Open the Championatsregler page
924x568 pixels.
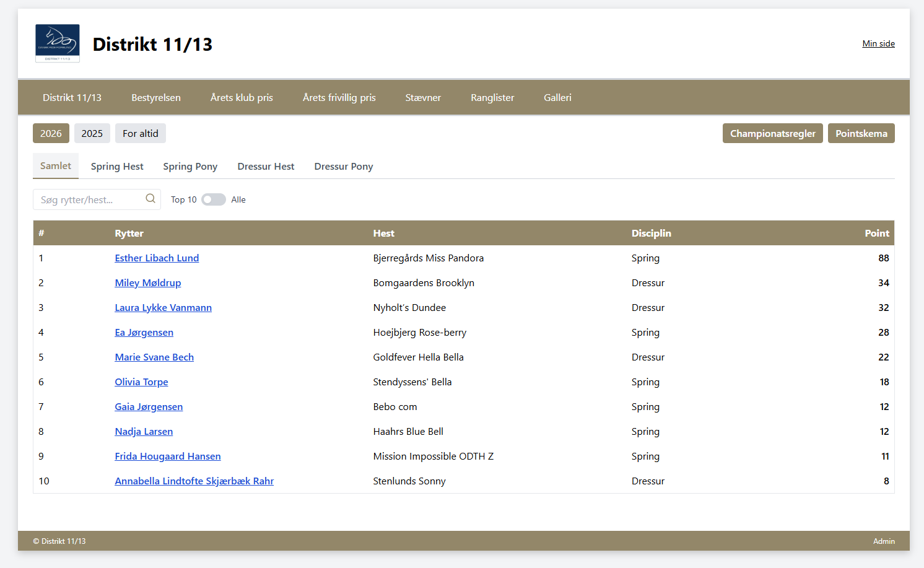tap(772, 133)
